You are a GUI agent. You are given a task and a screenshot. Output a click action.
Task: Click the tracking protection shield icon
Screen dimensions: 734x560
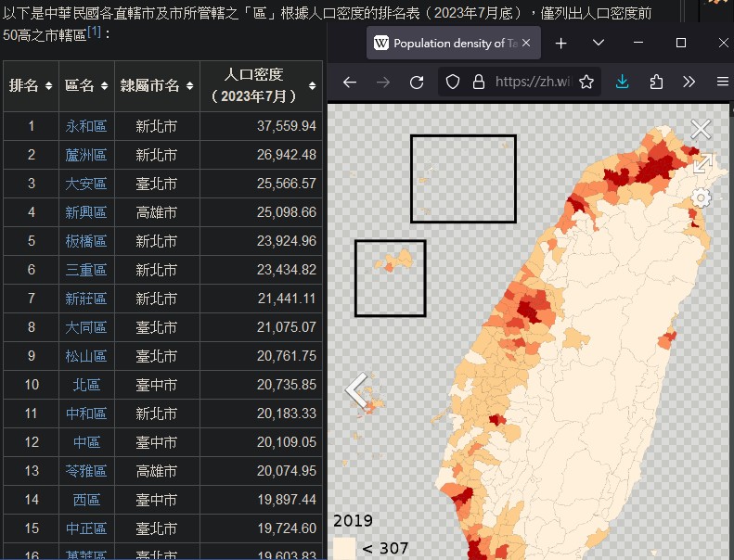(453, 82)
